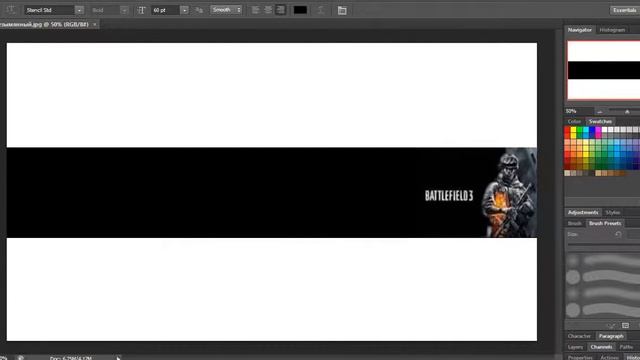
Task: Click the anti-aliasing icon
Action: [x=199, y=10]
